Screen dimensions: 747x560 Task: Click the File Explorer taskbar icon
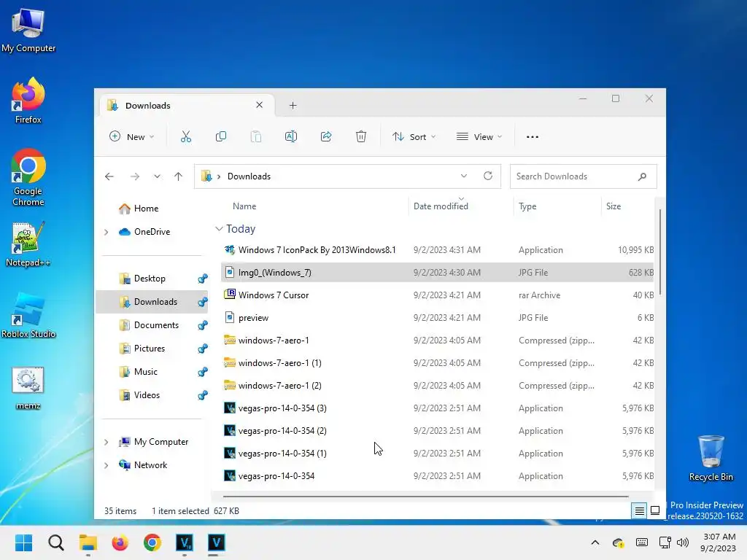pos(88,542)
